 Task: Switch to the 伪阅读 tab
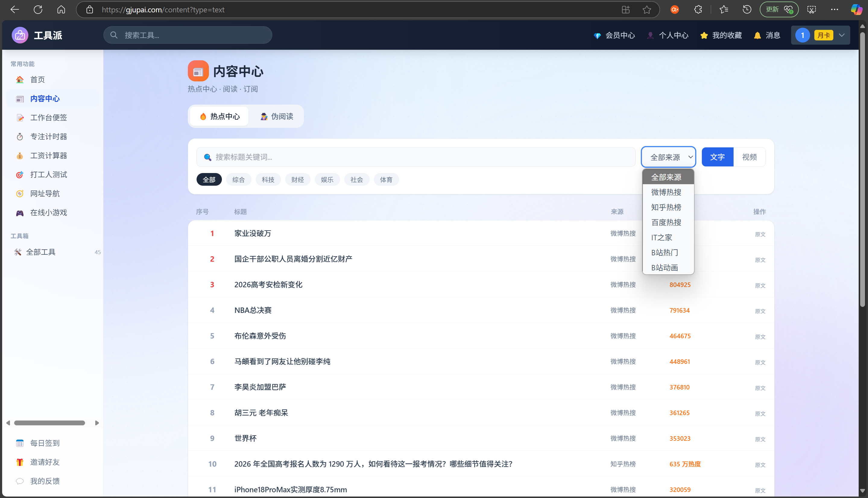[x=277, y=117]
